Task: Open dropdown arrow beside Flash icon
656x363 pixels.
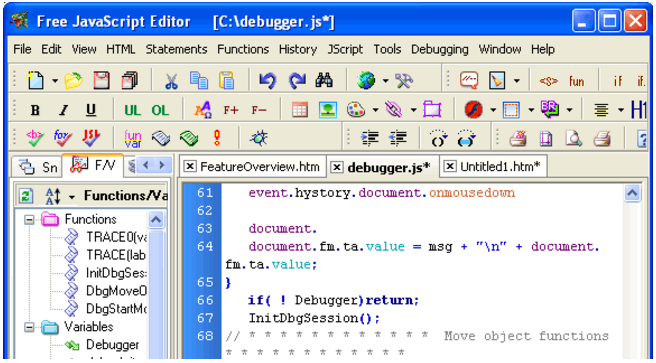Action: pyautogui.click(x=493, y=110)
